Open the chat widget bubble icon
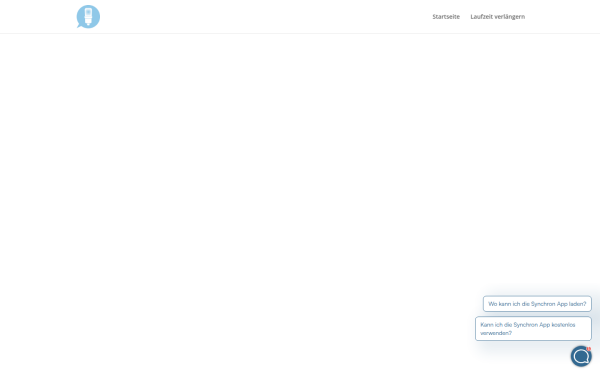 point(581,356)
